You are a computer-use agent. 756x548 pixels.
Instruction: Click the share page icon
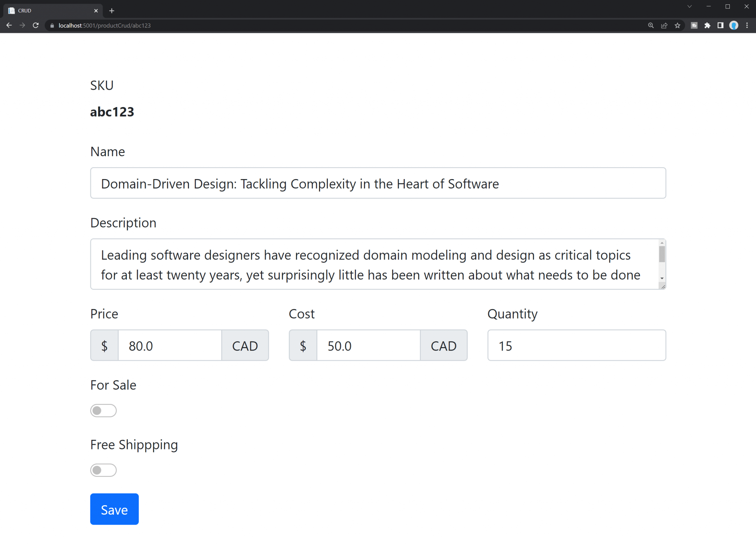(664, 25)
